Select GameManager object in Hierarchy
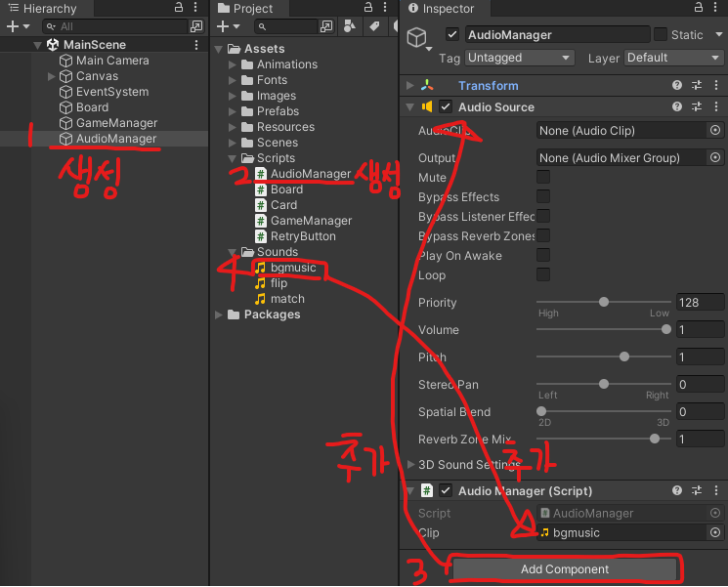Screen dimensions: 728x587 coord(108,123)
